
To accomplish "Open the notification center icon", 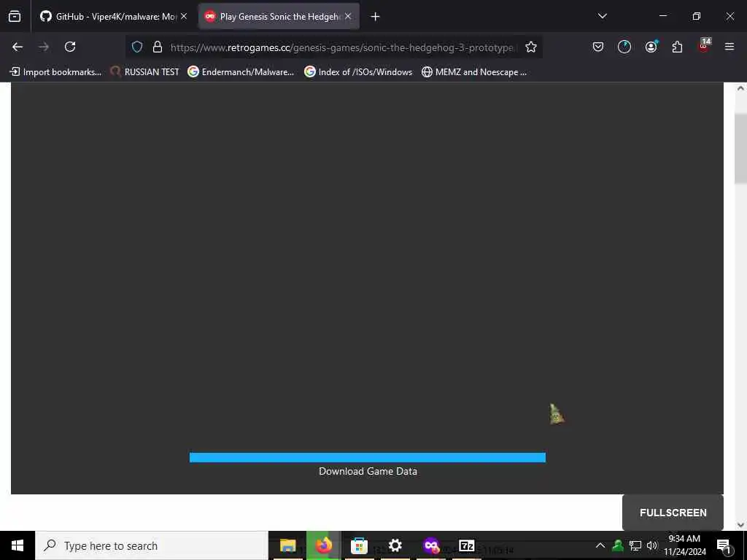I will pyautogui.click(x=724, y=546).
